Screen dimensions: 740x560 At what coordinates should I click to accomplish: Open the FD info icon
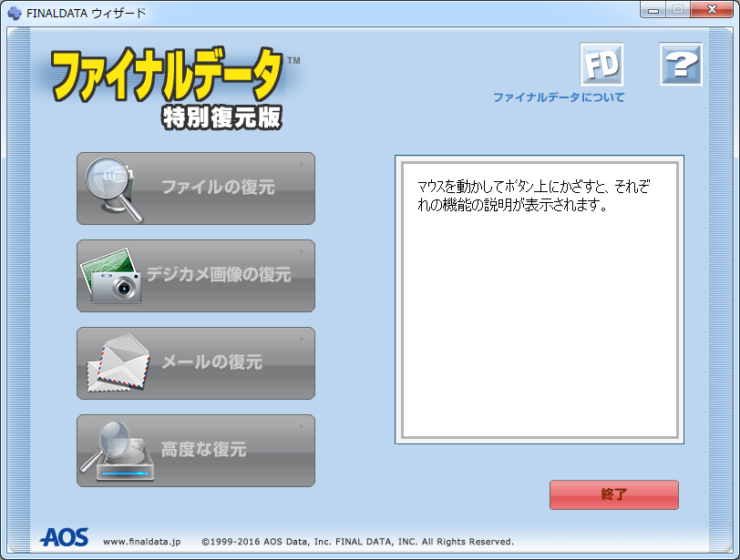601,64
